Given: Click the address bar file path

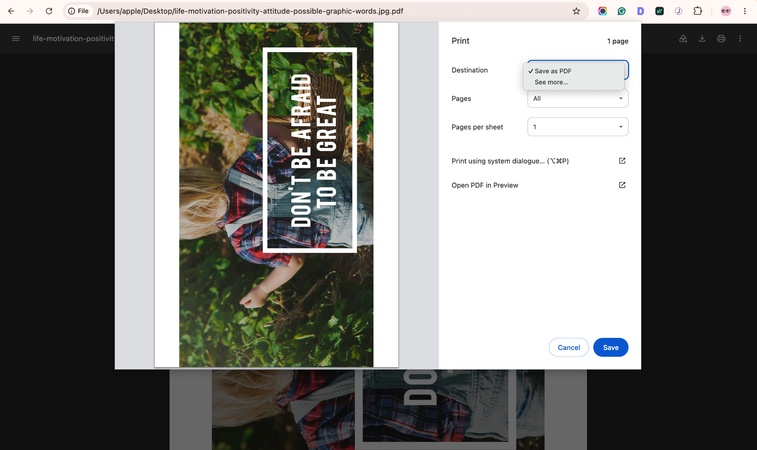Looking at the screenshot, I should coord(250,11).
